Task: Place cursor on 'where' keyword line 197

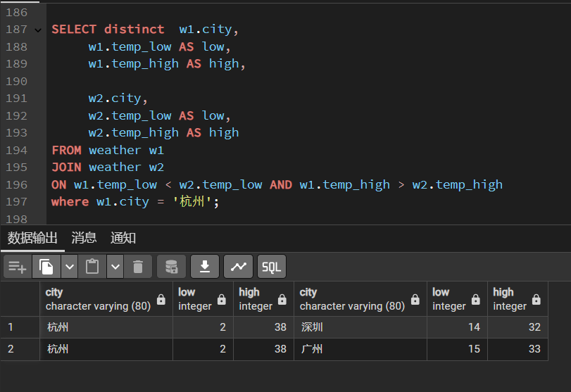Action: pos(70,202)
